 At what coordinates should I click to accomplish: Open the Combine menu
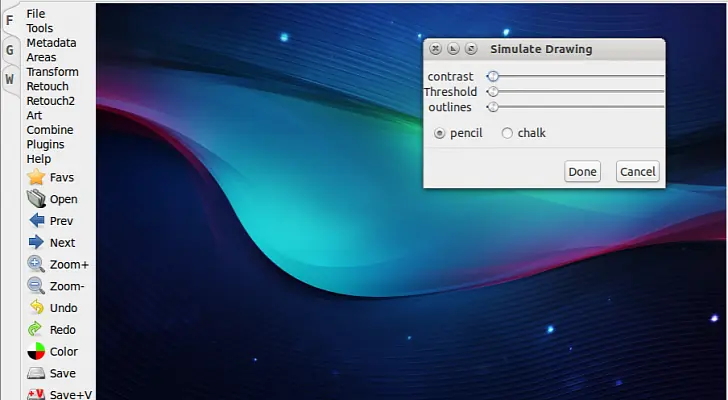(50, 130)
